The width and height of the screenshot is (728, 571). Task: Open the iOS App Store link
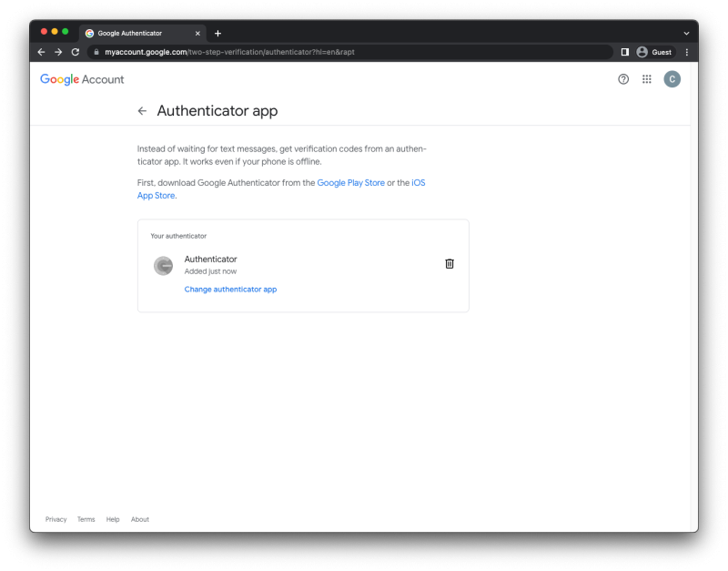[x=156, y=195]
